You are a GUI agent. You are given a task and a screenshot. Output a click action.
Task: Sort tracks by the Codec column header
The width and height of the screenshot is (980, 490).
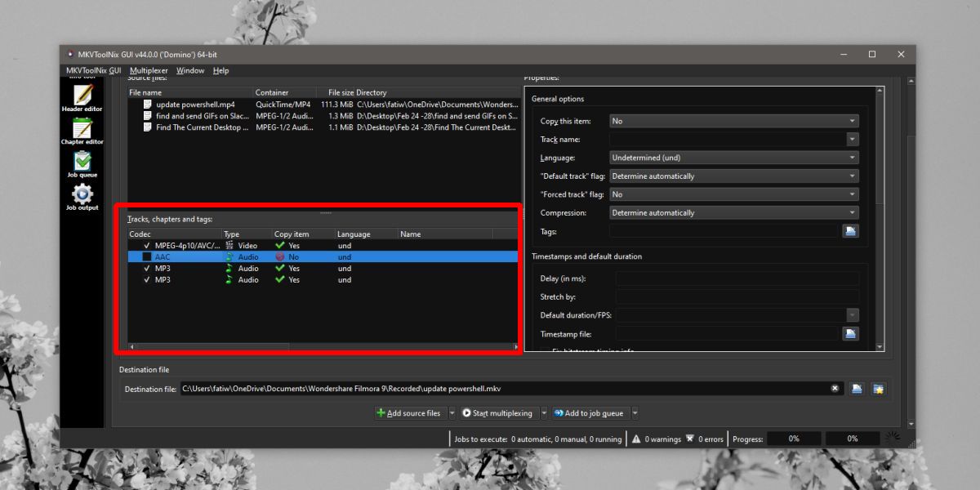[174, 234]
